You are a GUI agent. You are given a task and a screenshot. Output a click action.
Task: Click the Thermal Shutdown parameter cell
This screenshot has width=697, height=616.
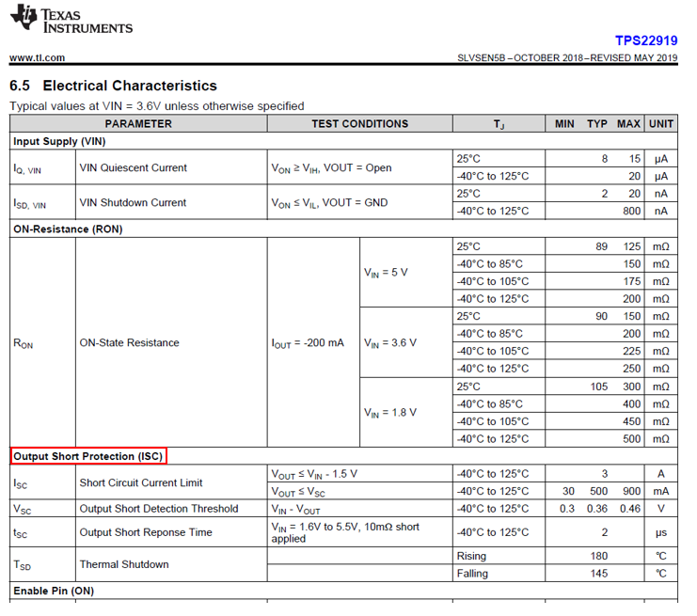171,564
